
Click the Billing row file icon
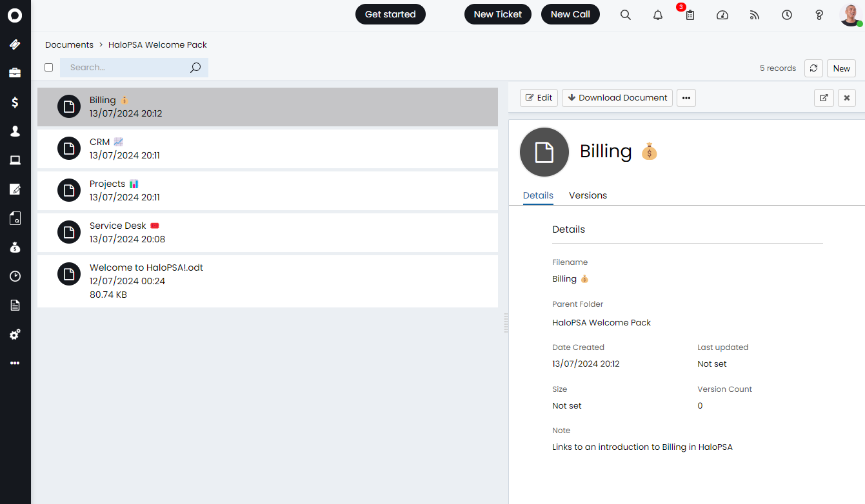point(69,106)
